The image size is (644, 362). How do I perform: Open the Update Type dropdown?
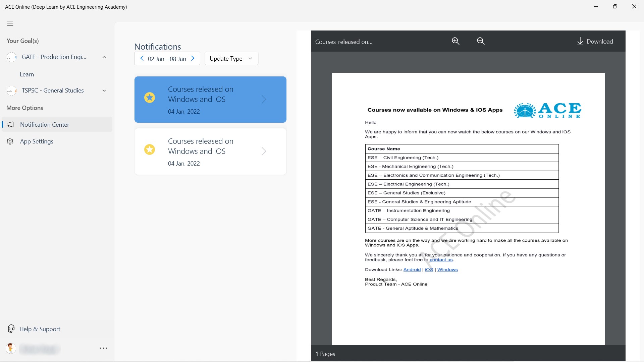pyautogui.click(x=231, y=58)
